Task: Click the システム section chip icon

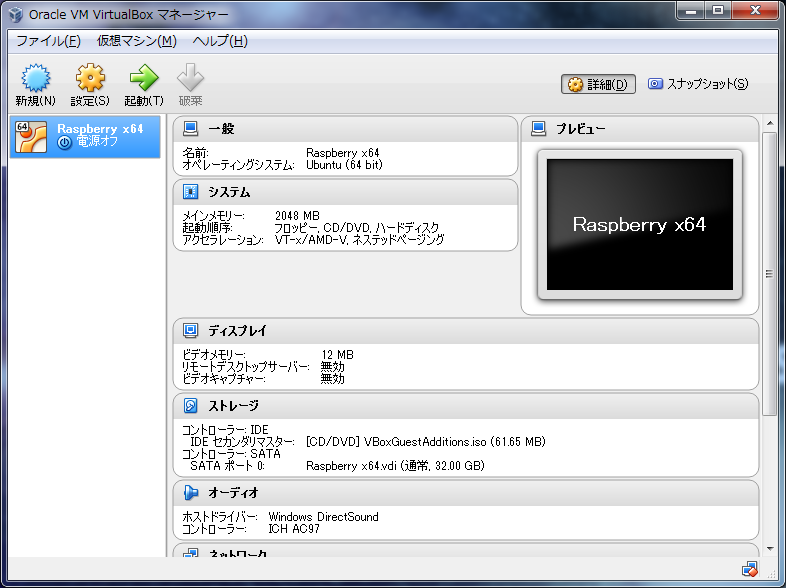Action: point(191,192)
